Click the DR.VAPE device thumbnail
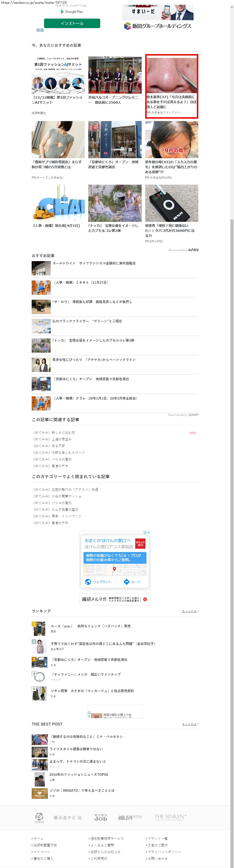 click(x=171, y=203)
